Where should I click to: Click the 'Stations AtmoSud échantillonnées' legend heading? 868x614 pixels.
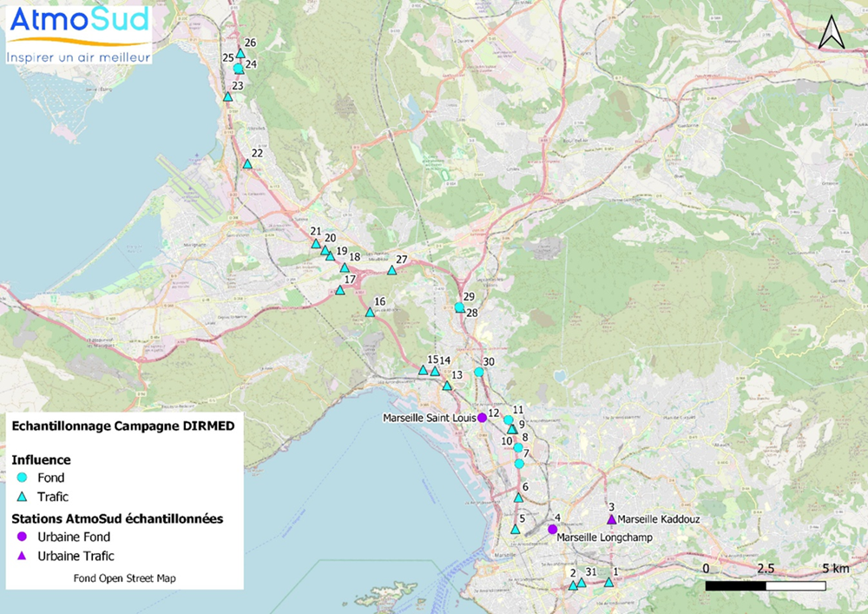117,518
